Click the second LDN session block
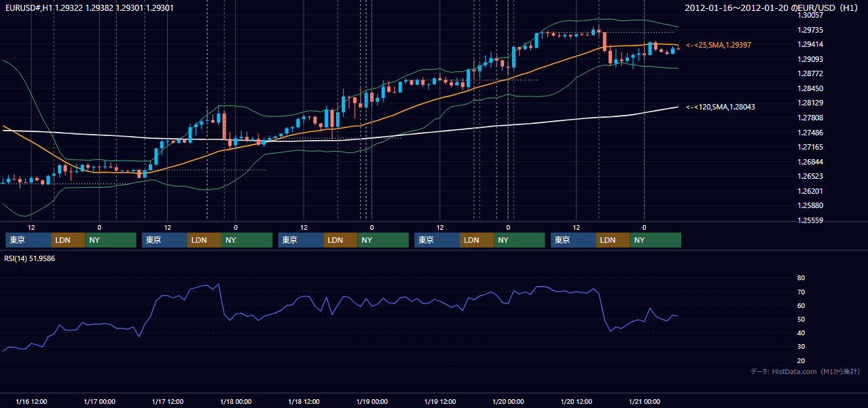 (204, 240)
